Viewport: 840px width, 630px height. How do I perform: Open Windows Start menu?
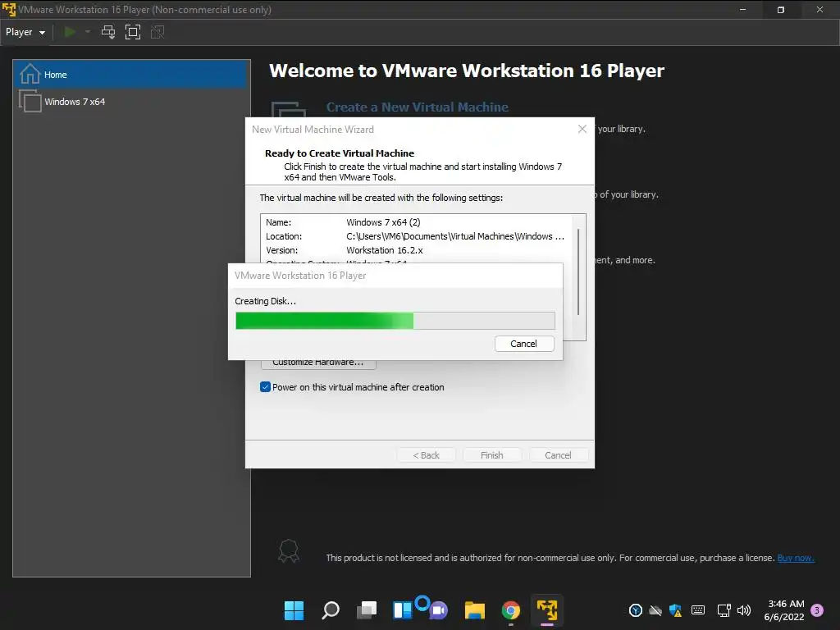294,610
